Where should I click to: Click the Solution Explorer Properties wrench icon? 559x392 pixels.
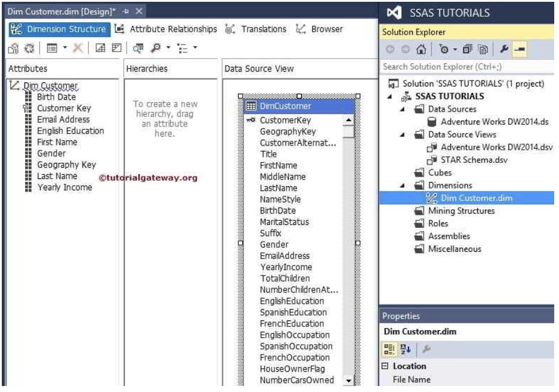[x=503, y=49]
